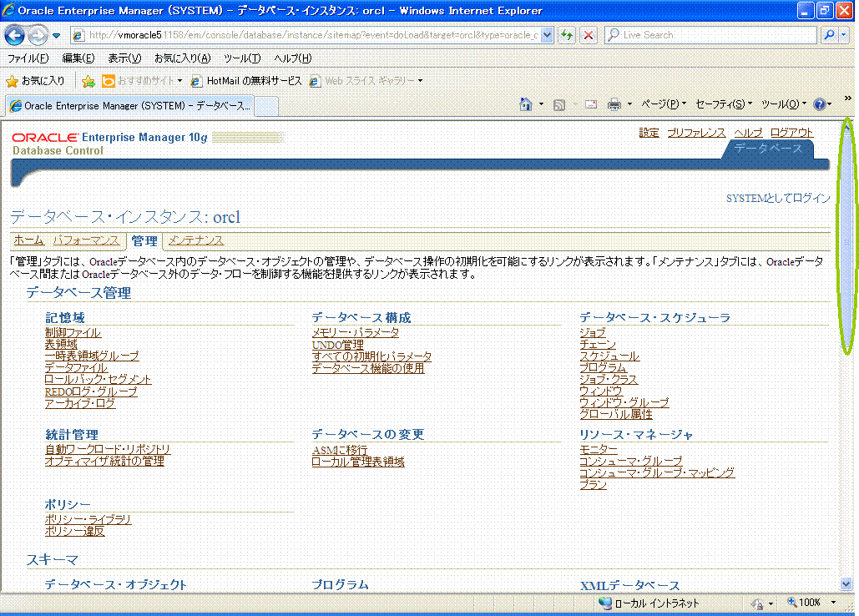Click the 設定 link at top
This screenshot has height=616, width=859.
(649, 133)
